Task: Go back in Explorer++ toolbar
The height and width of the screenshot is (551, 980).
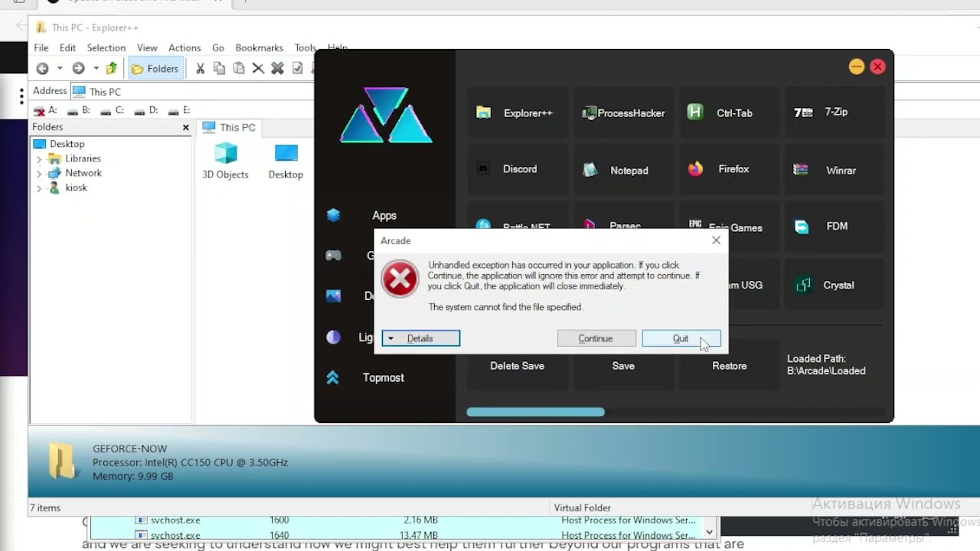Action: (x=42, y=69)
